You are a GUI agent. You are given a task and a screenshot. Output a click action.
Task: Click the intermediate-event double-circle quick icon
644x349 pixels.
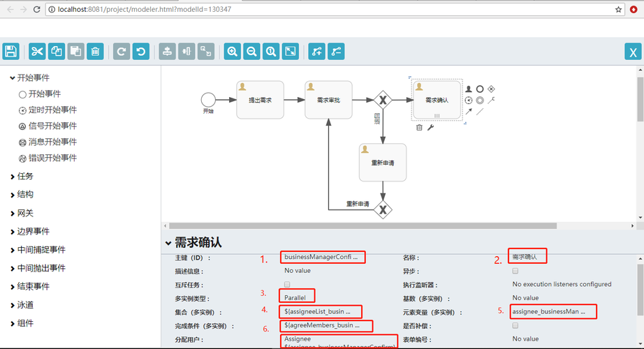click(x=480, y=101)
